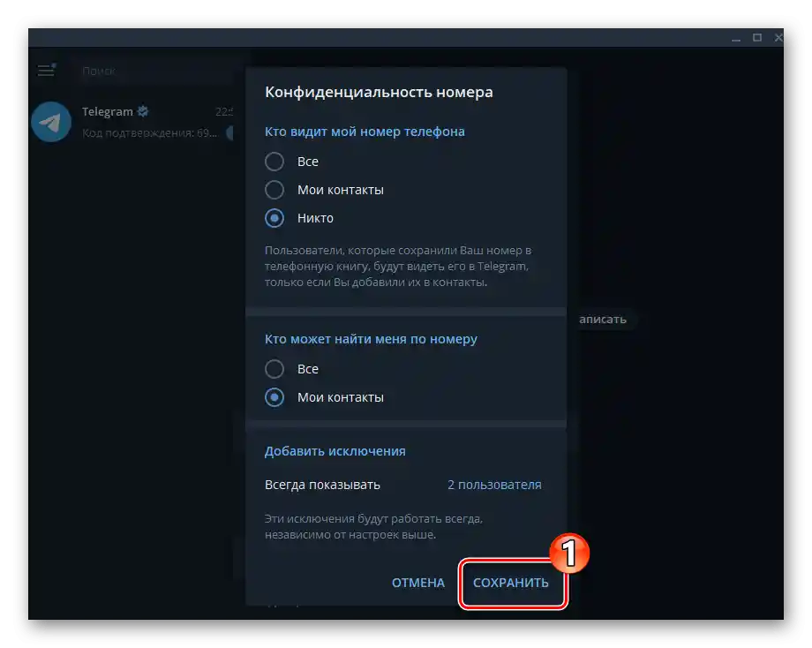Screen dimensions: 812x648
Task: Select 'Мои контакты' for phone number visibility
Action: 274,190
